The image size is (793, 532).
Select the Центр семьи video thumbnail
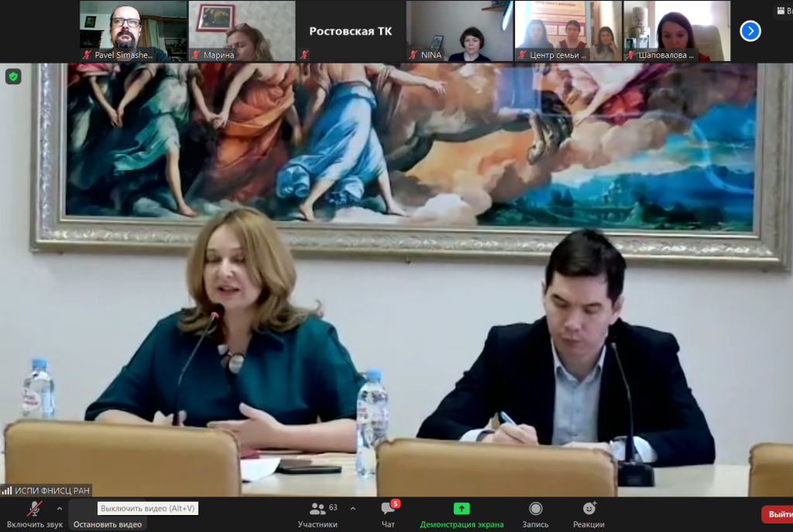[568, 31]
